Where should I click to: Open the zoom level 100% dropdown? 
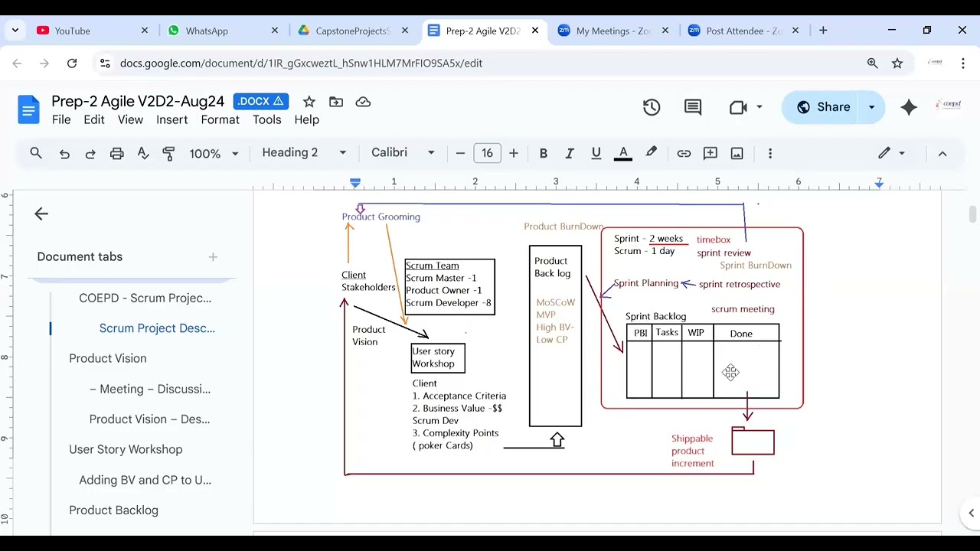pyautogui.click(x=214, y=154)
